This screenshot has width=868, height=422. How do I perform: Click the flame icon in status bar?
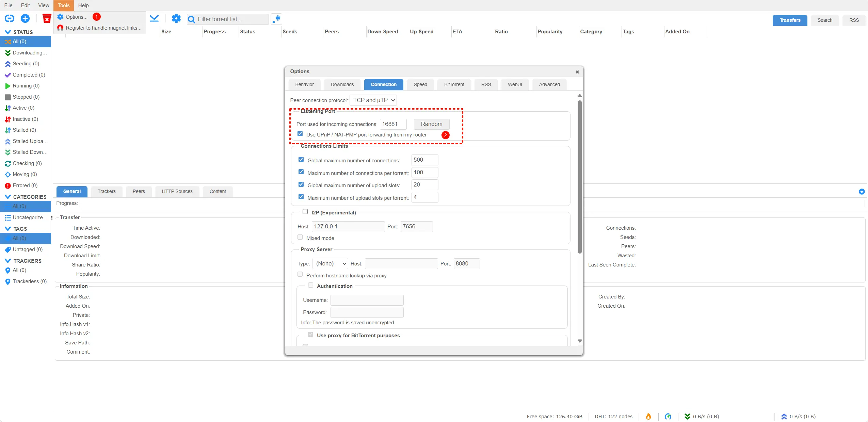[648, 416]
